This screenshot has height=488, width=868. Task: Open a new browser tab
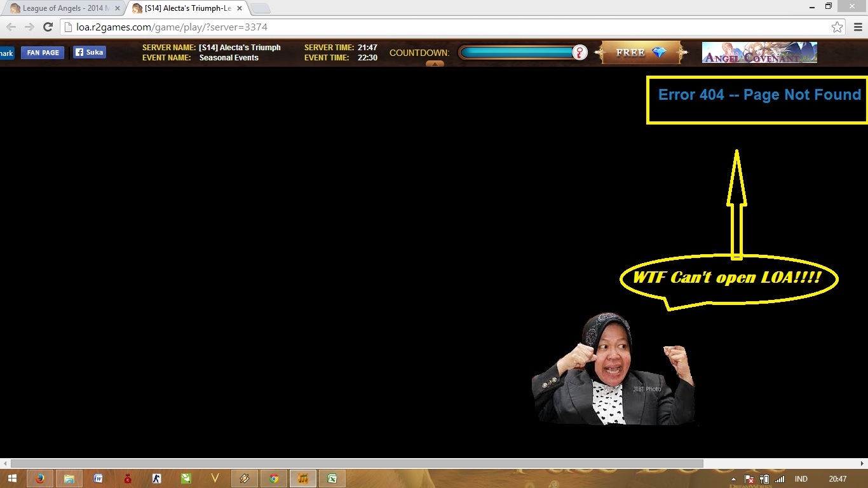(261, 8)
